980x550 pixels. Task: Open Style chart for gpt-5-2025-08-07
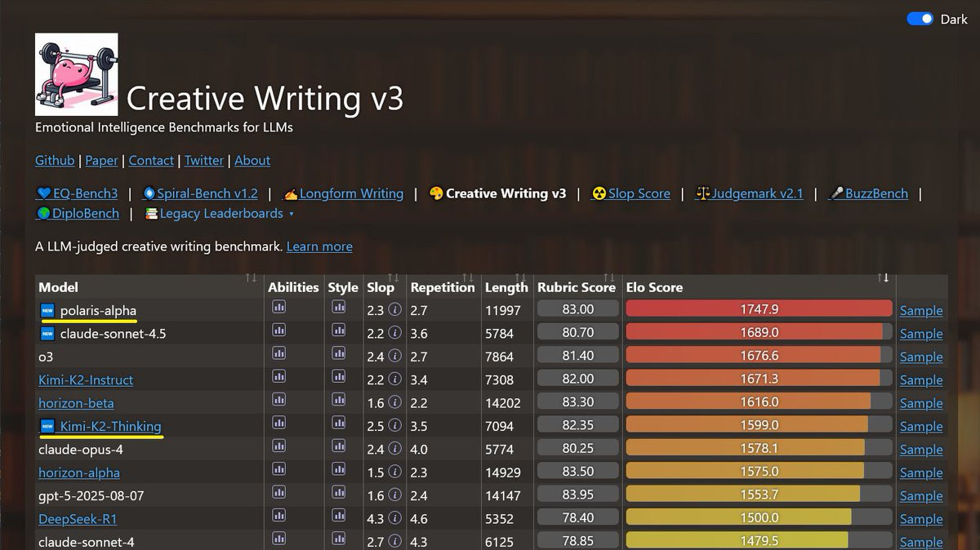pos(338,493)
